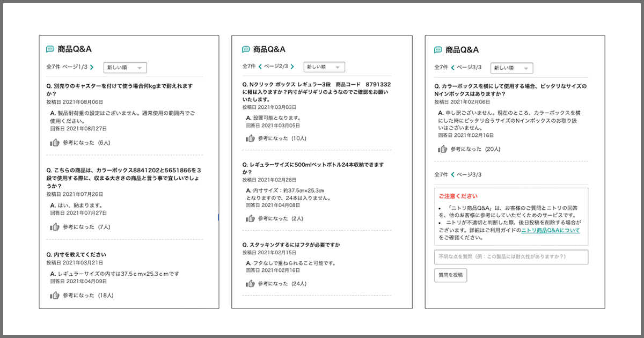Like the caster weight answer with 6人
The image size is (644, 338).
(x=55, y=143)
